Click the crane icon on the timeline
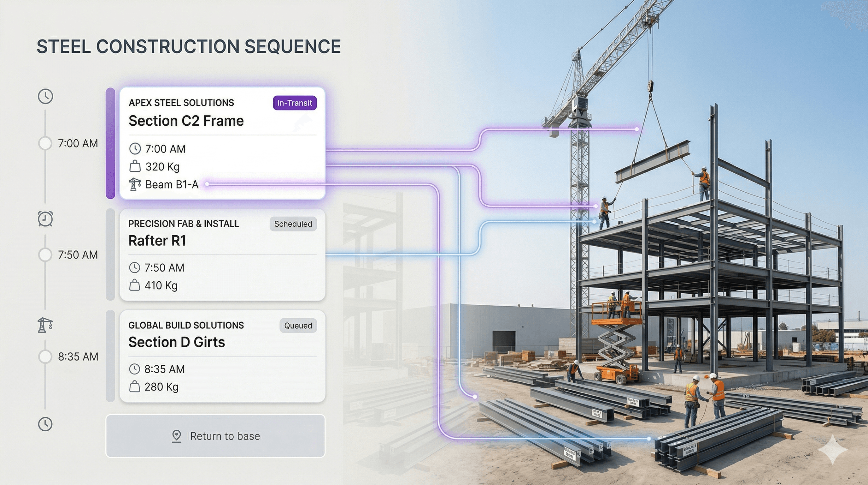Image resolution: width=868 pixels, height=485 pixels. point(45,325)
